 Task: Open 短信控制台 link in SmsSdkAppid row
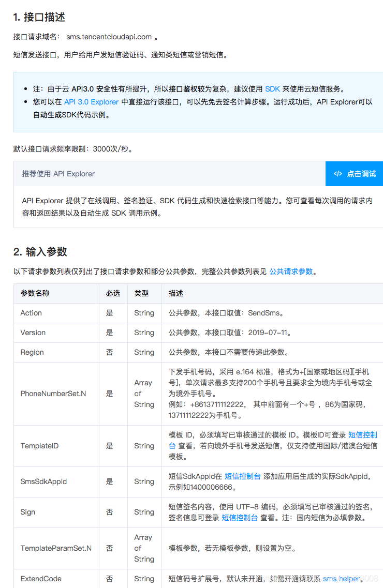click(243, 476)
